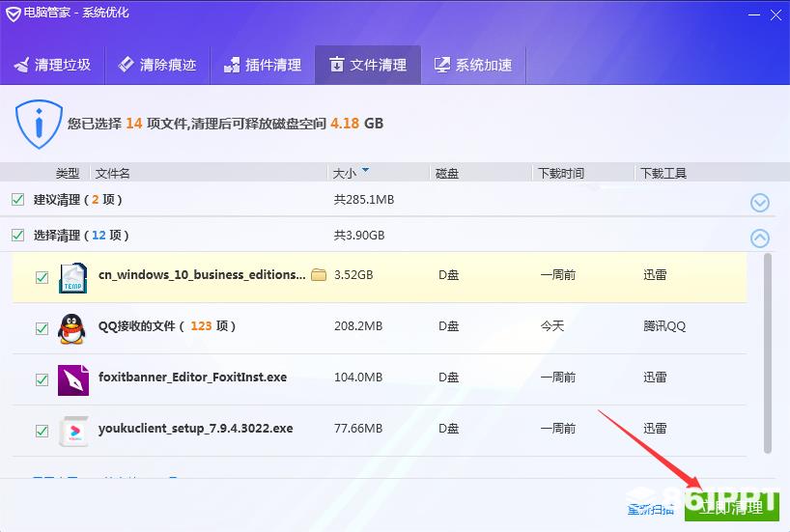Click the blue info shield icon
790x532 pixels.
tap(39, 124)
